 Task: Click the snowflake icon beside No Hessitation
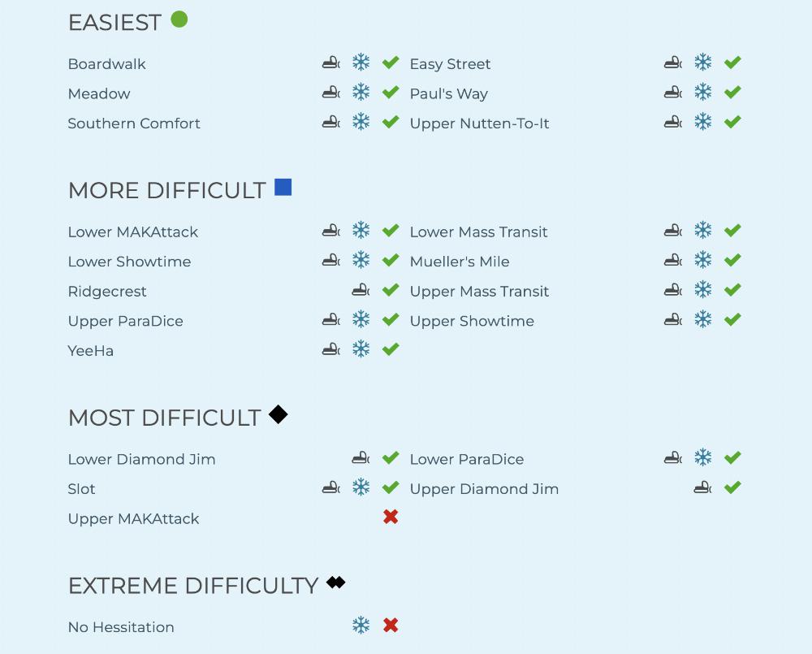361,626
